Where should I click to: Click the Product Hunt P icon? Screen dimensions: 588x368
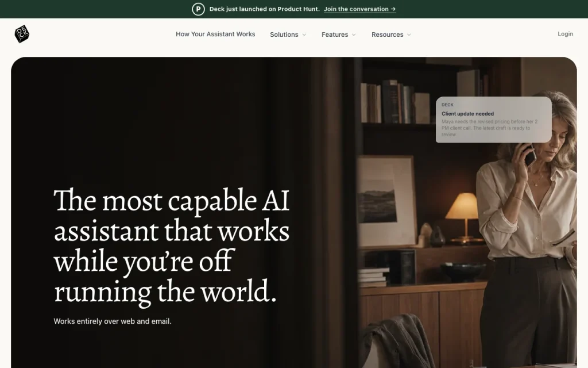tap(198, 9)
